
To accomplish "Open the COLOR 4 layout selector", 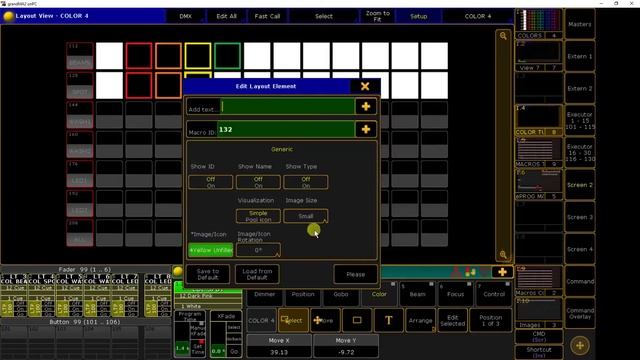I will 478,16.
